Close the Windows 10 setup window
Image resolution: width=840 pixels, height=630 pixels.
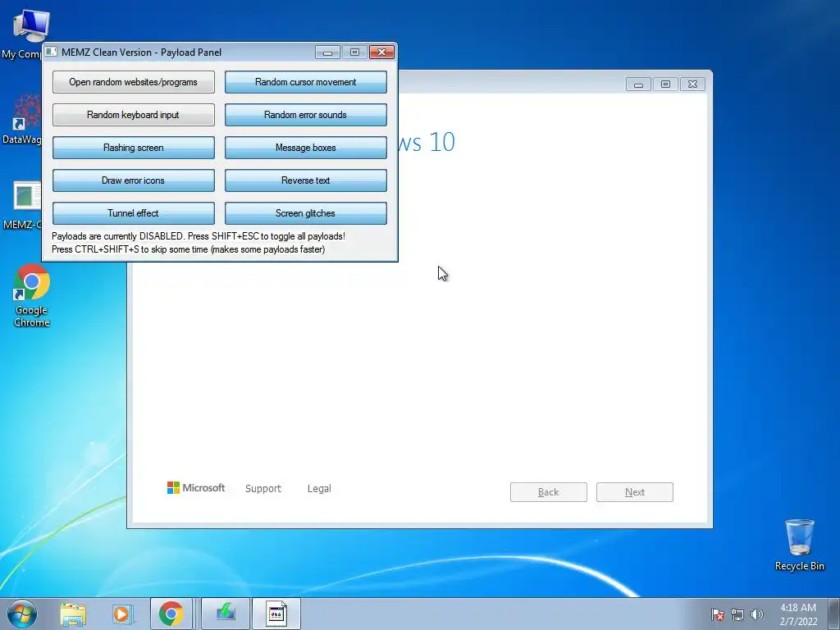(x=692, y=84)
